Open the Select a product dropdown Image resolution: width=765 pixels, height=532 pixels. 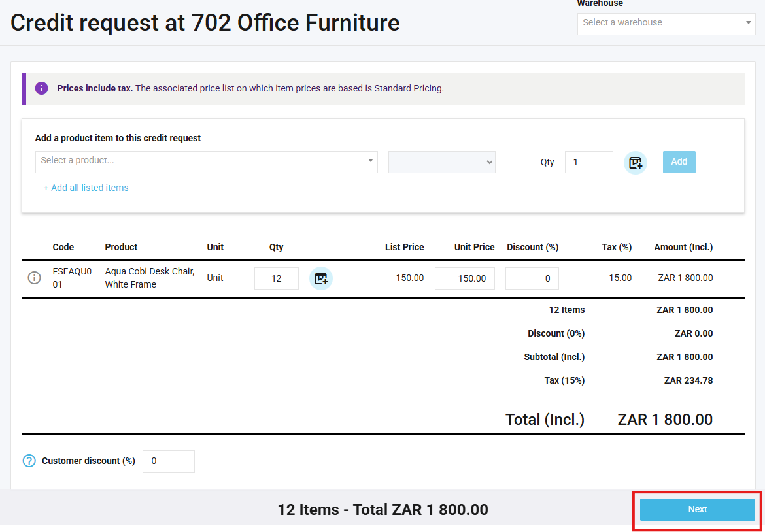pyautogui.click(x=206, y=161)
